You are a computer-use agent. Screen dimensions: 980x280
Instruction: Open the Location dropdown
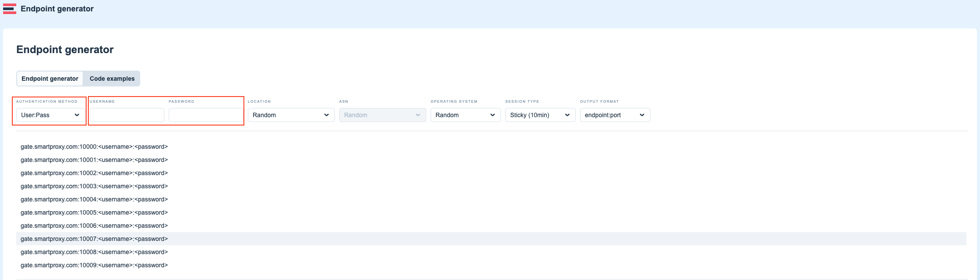coord(291,115)
